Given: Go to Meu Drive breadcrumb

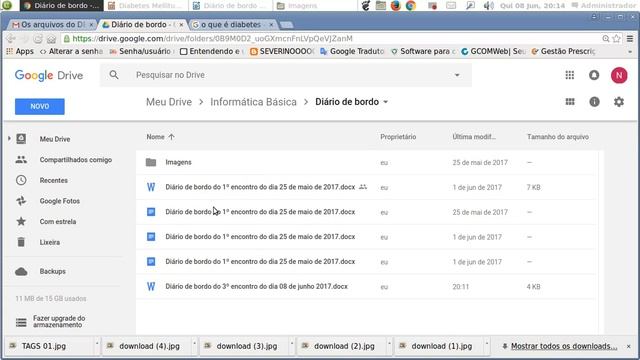Looking at the screenshot, I should [169, 102].
